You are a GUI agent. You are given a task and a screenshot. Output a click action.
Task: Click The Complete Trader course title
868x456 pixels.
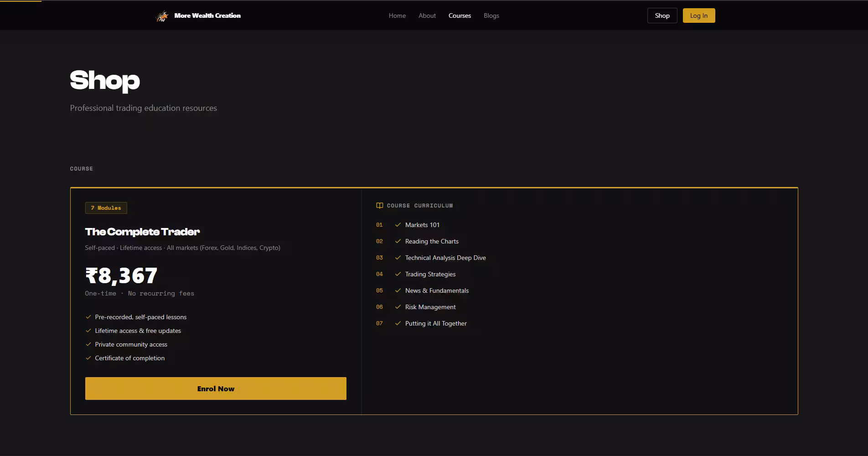coord(142,232)
